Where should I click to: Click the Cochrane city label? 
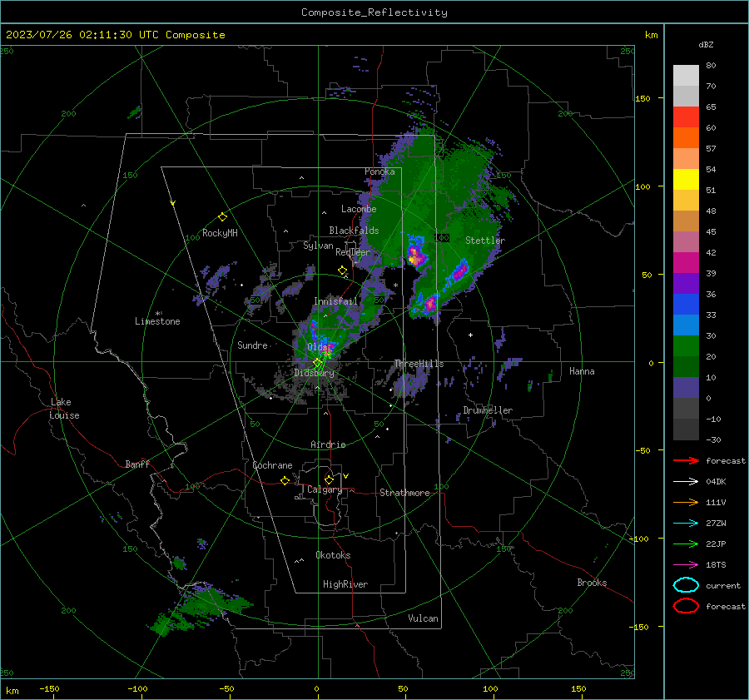click(272, 465)
